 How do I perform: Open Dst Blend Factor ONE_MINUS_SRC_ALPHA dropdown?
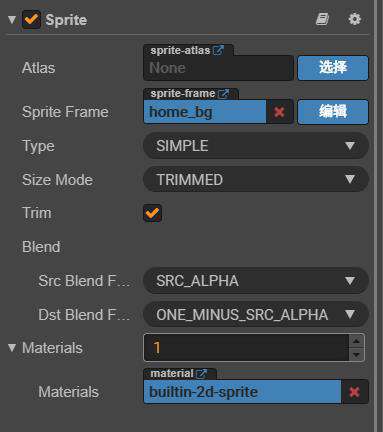[256, 314]
